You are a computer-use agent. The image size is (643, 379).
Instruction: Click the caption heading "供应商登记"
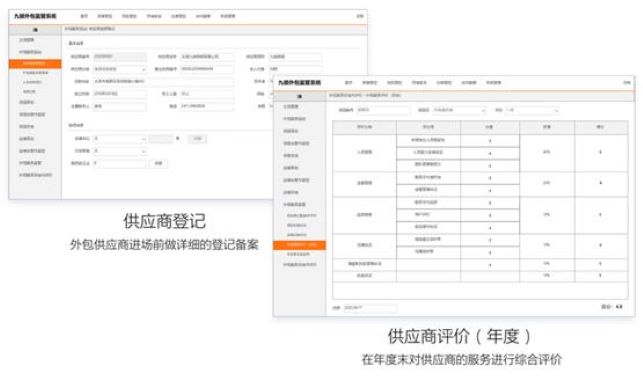click(x=164, y=221)
